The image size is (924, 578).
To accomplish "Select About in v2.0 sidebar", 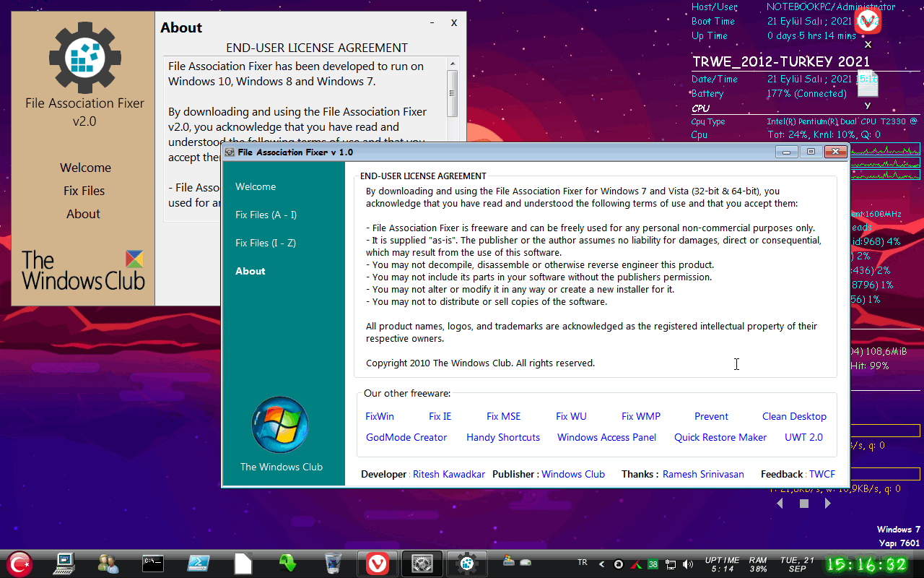I will coord(83,214).
